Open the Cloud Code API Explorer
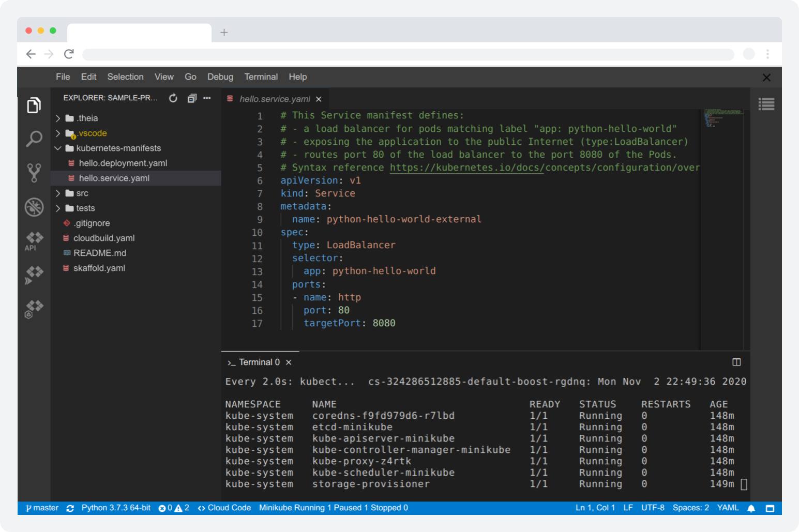This screenshot has height=532, width=799. tap(34, 239)
